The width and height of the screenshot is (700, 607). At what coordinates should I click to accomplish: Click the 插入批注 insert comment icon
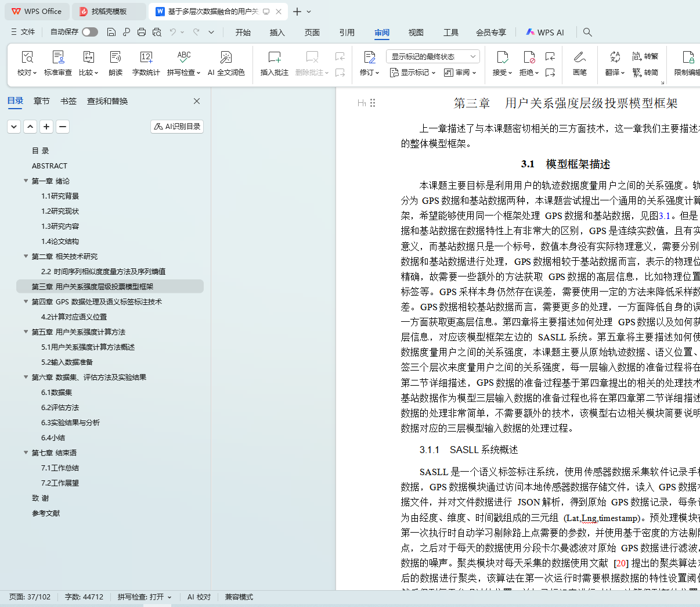click(x=274, y=58)
